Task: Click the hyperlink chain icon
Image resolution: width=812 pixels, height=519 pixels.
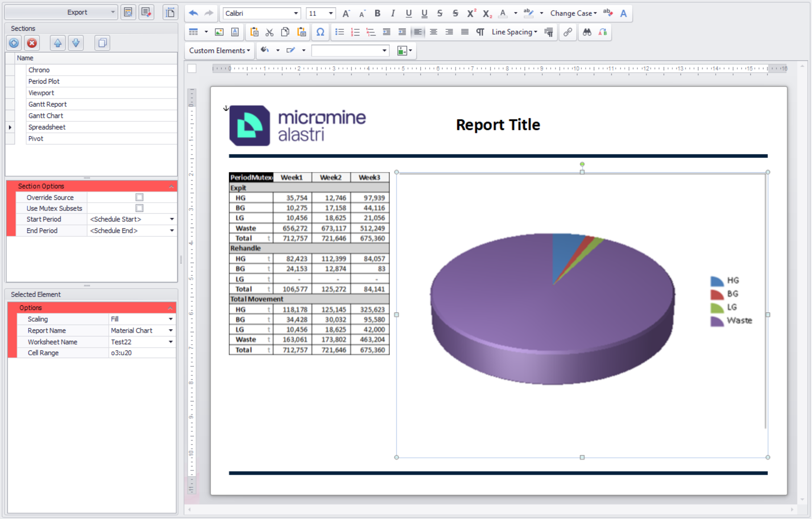Action: [568, 32]
